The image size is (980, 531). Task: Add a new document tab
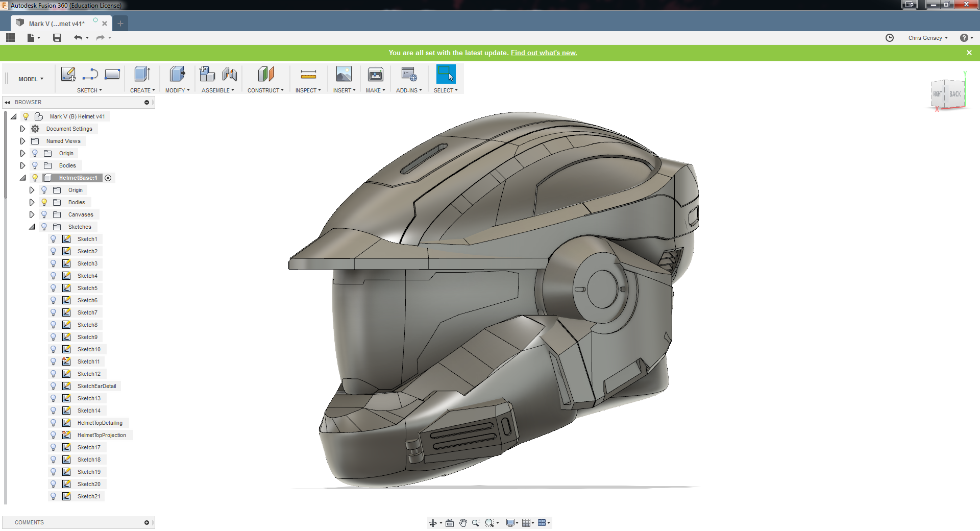pyautogui.click(x=120, y=23)
